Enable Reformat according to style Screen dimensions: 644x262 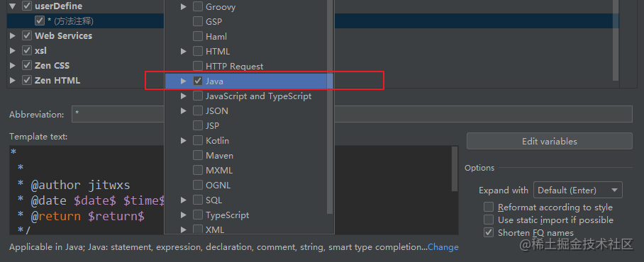[489, 207]
